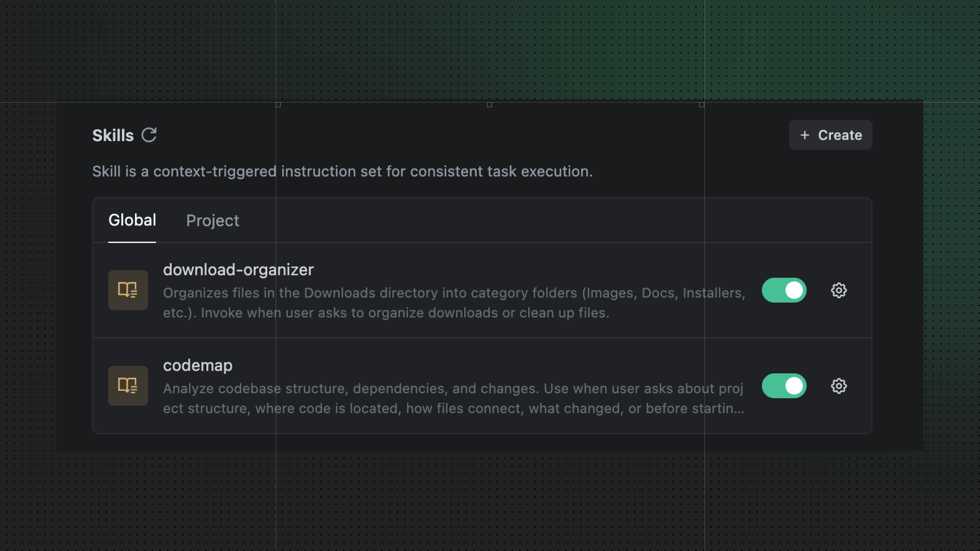Click the codemap skill book icon
The image size is (980, 551).
(128, 386)
